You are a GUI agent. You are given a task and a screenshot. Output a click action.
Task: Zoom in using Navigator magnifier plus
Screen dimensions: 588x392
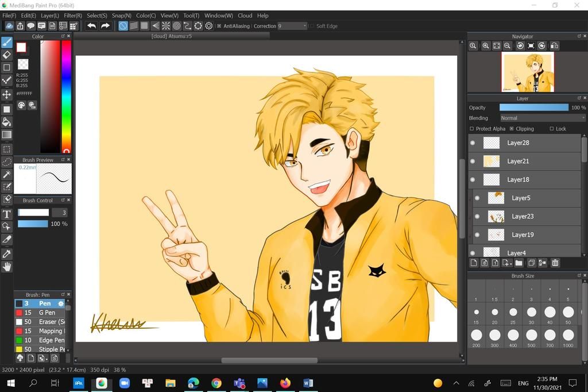click(x=486, y=46)
